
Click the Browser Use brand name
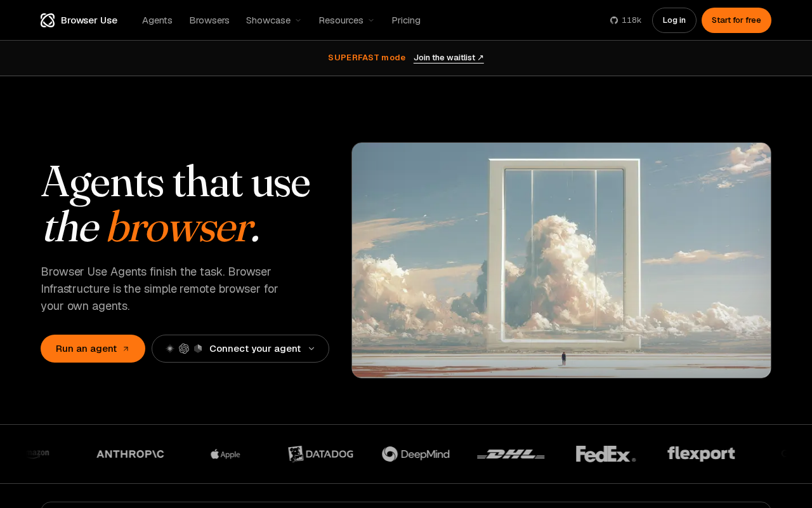(x=89, y=20)
